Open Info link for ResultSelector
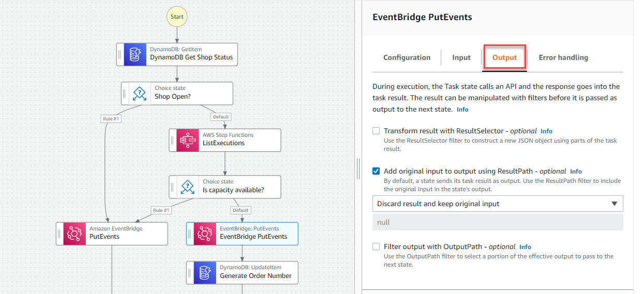The image size is (644, 294). 546,131
